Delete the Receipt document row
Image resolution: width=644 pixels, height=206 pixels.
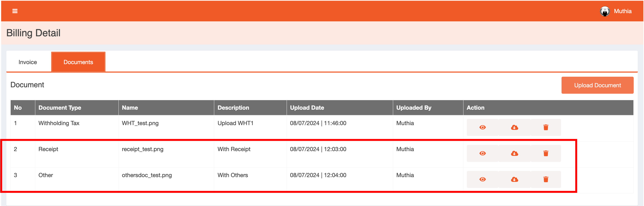pyautogui.click(x=545, y=153)
